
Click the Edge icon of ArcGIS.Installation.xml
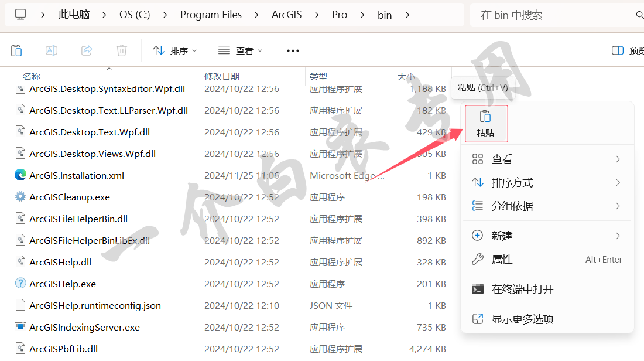coord(20,175)
